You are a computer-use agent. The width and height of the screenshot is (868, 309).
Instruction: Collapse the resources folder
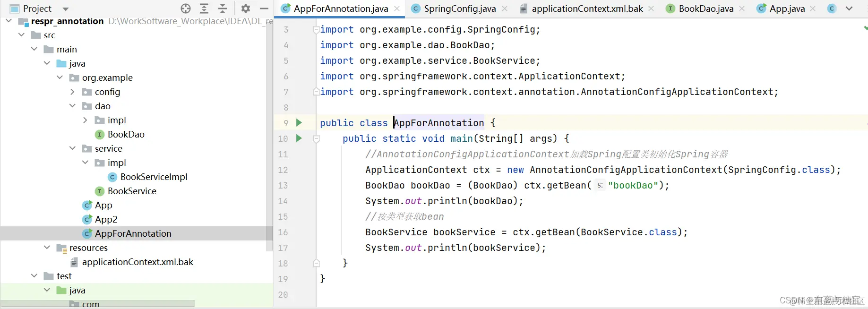pyautogui.click(x=47, y=248)
